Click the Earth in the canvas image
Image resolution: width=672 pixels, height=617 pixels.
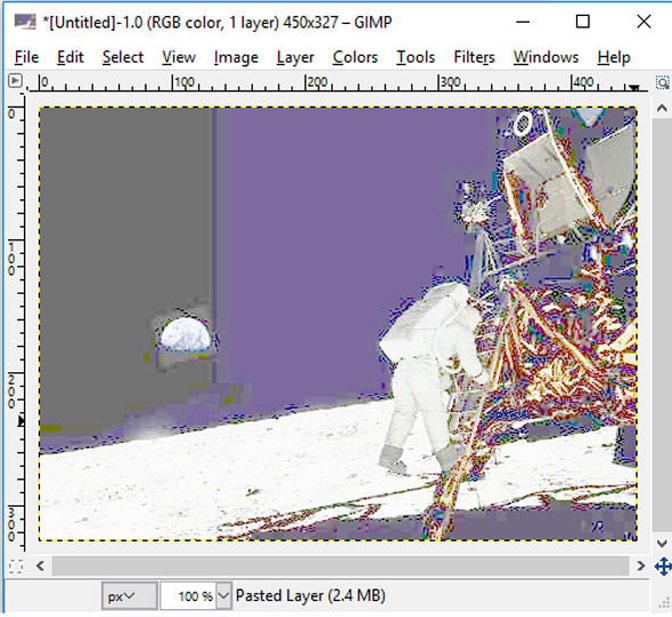click(x=186, y=335)
